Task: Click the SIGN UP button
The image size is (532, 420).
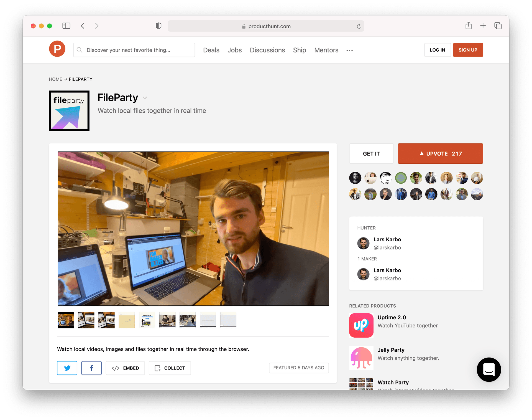Action: [468, 50]
